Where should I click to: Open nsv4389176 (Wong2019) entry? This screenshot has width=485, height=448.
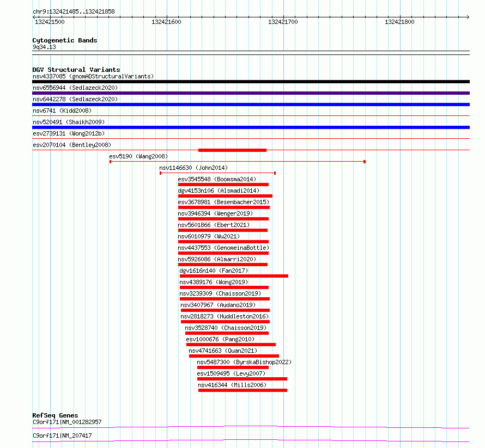pos(214,282)
